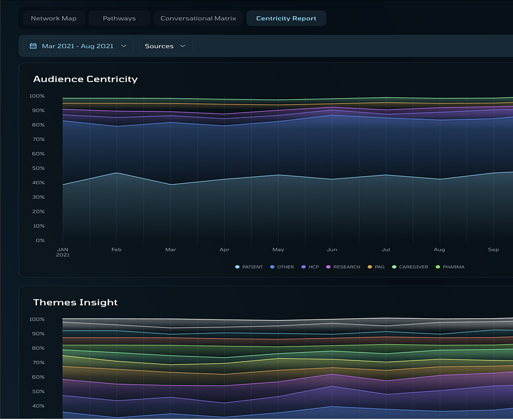Toggle the PHARMA legend series
The width and height of the screenshot is (513, 420).
[450, 267]
